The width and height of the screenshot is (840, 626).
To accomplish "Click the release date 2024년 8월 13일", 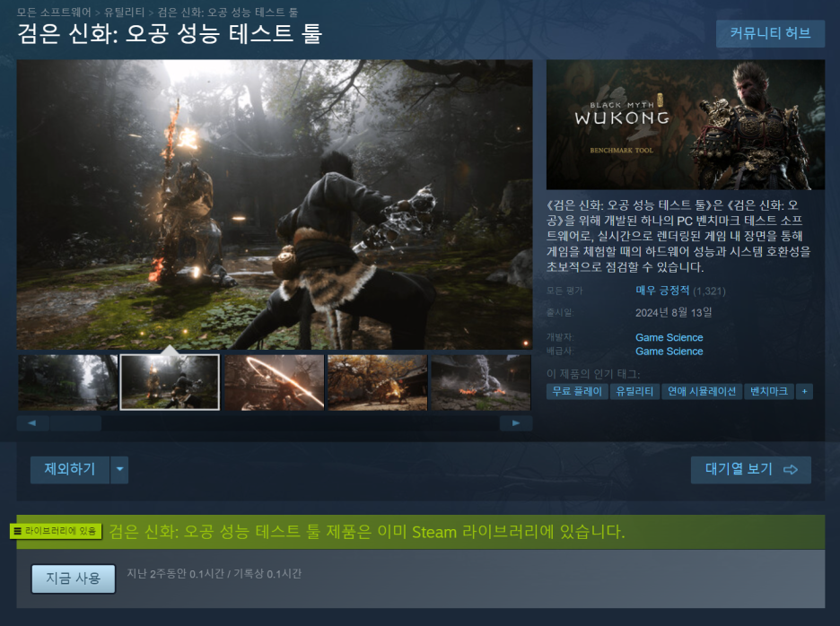I will [673, 313].
